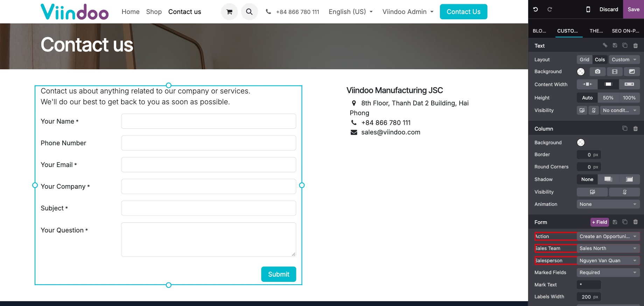Delete the Text block
The width and height of the screenshot is (644, 306).
click(x=636, y=46)
